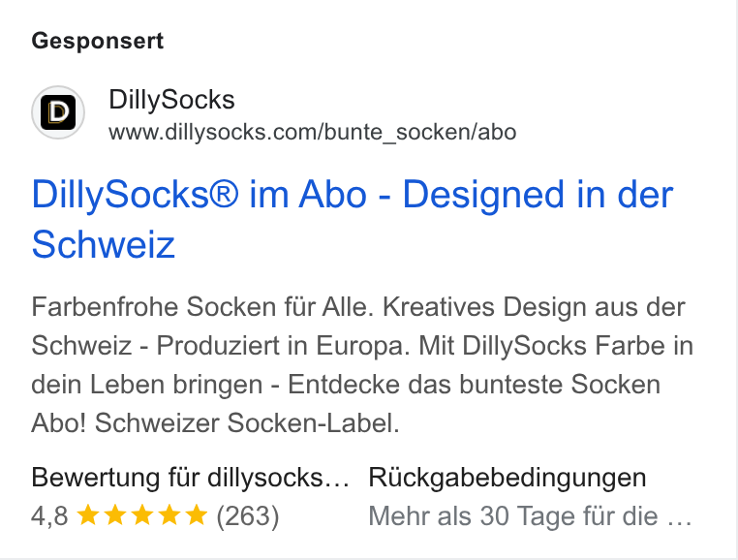
Task: Click the Gesponsert label
Action: coord(98,41)
